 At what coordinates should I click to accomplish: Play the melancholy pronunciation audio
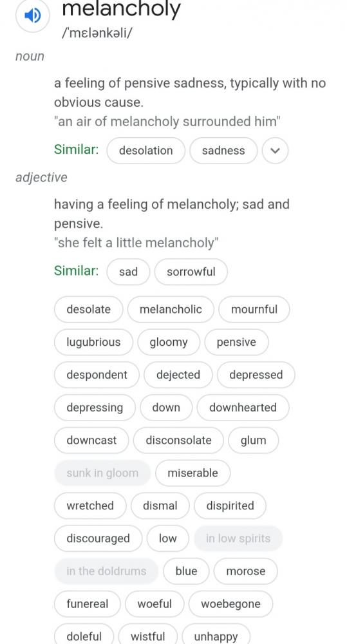[x=32, y=15]
